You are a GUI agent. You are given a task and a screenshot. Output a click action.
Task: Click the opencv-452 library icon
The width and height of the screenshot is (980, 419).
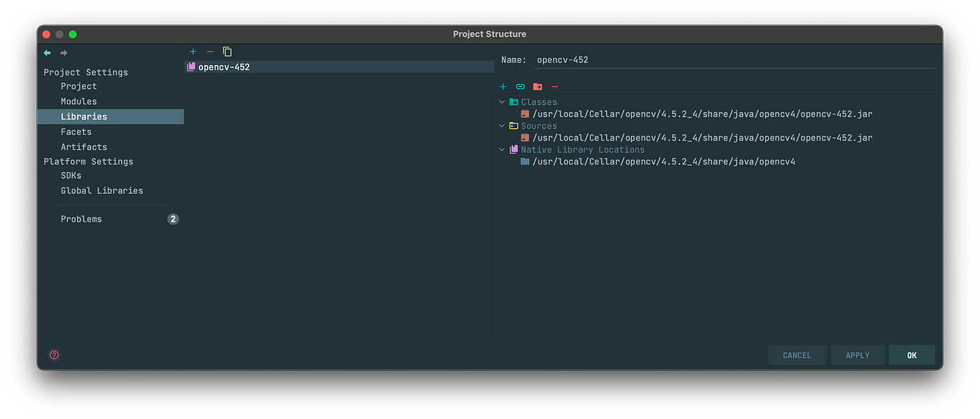pos(191,67)
